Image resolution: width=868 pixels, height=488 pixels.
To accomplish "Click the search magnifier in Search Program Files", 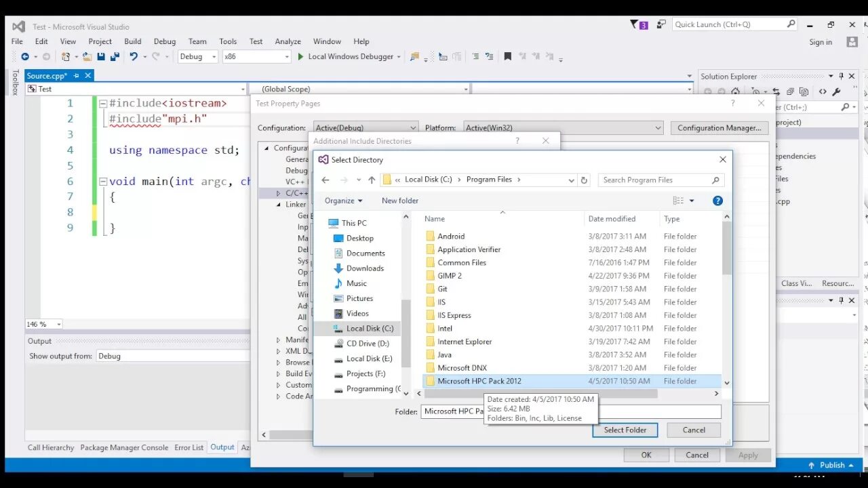I will [715, 180].
